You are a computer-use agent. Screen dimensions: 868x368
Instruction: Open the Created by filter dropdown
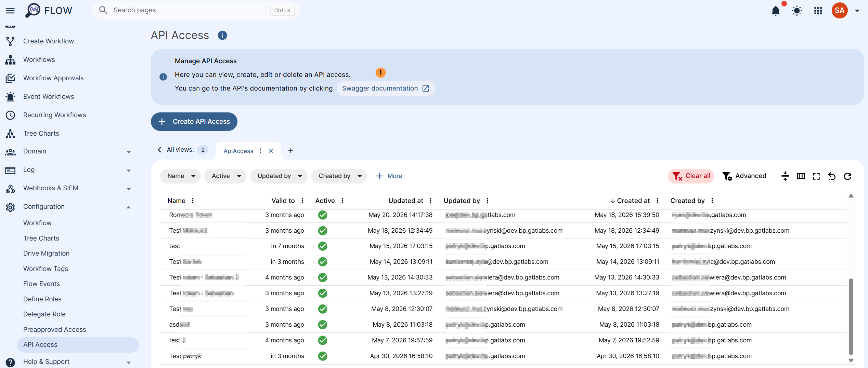[x=339, y=176]
